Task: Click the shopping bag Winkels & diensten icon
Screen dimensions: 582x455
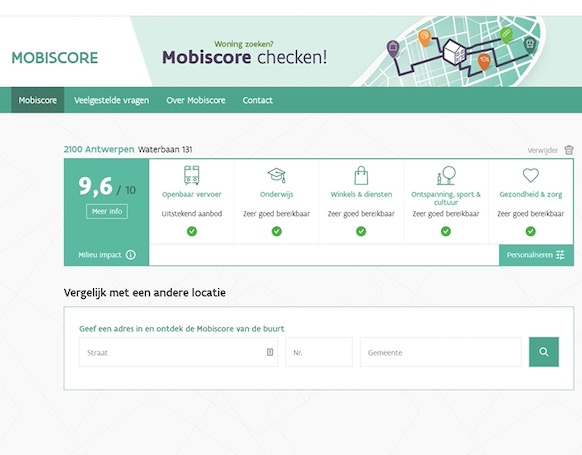Action: pyautogui.click(x=361, y=175)
